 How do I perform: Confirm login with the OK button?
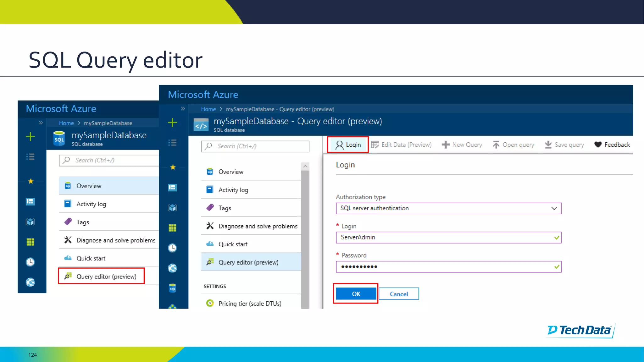tap(356, 294)
